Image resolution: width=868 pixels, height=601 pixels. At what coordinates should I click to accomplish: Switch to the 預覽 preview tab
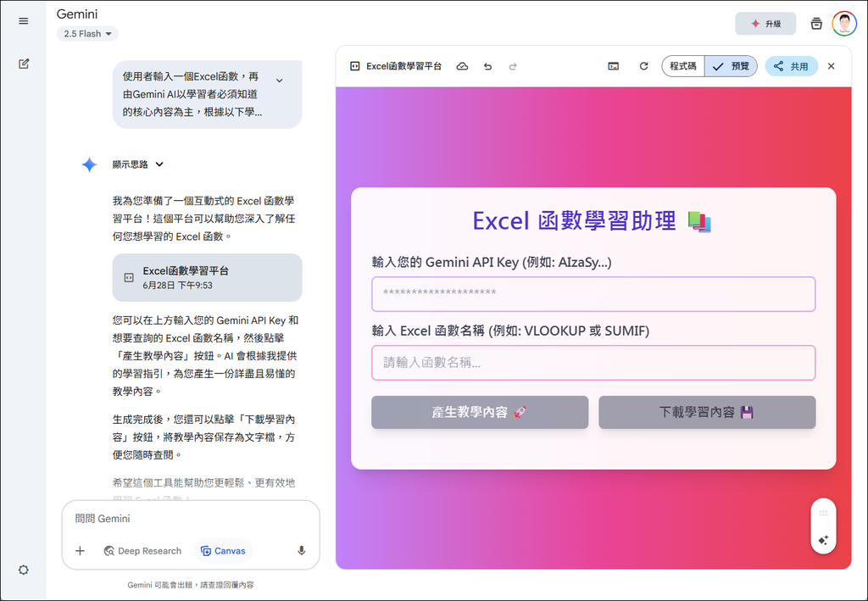point(731,66)
